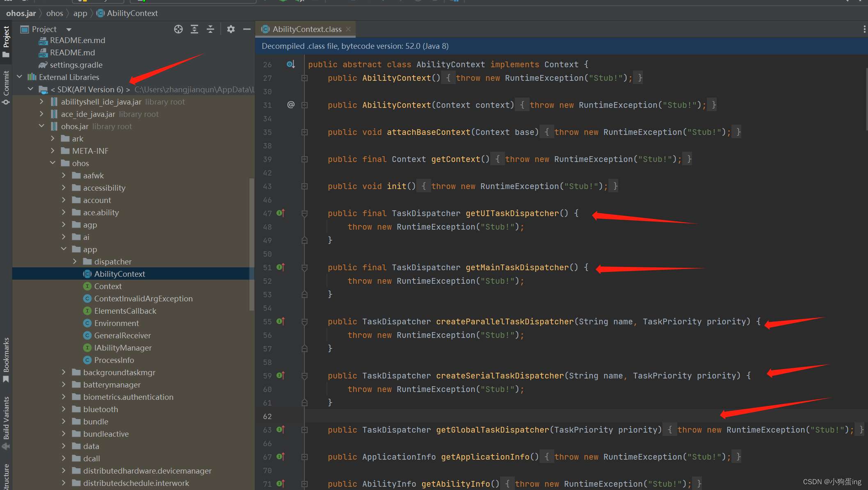This screenshot has width=868, height=490.
Task: Click the @ annotation gutter icon on line 31
Action: [x=291, y=105]
